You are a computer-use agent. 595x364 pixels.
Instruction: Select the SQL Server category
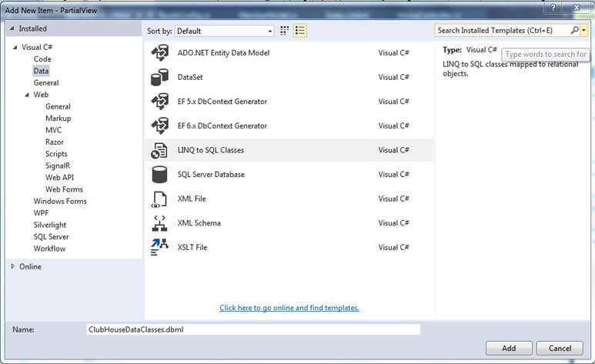52,236
